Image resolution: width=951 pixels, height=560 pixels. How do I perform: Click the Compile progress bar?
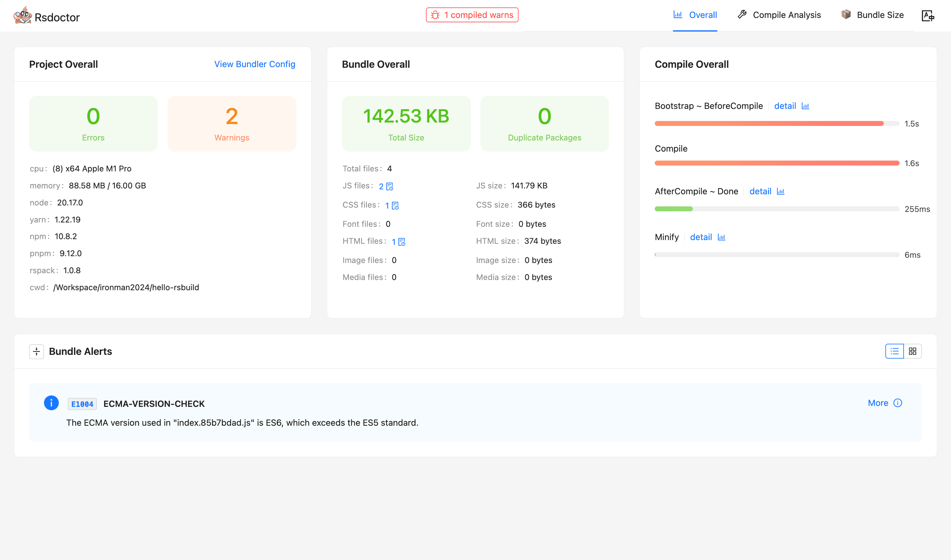[x=777, y=163]
